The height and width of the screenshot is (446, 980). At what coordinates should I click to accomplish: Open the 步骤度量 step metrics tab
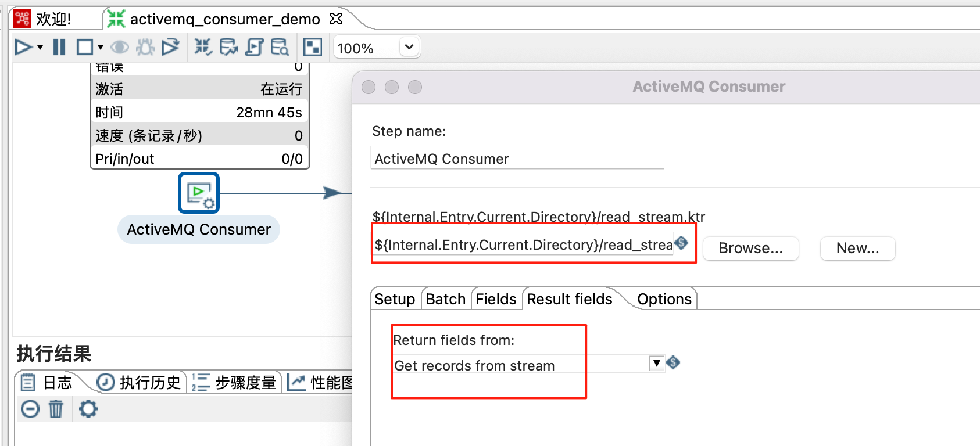click(x=234, y=382)
